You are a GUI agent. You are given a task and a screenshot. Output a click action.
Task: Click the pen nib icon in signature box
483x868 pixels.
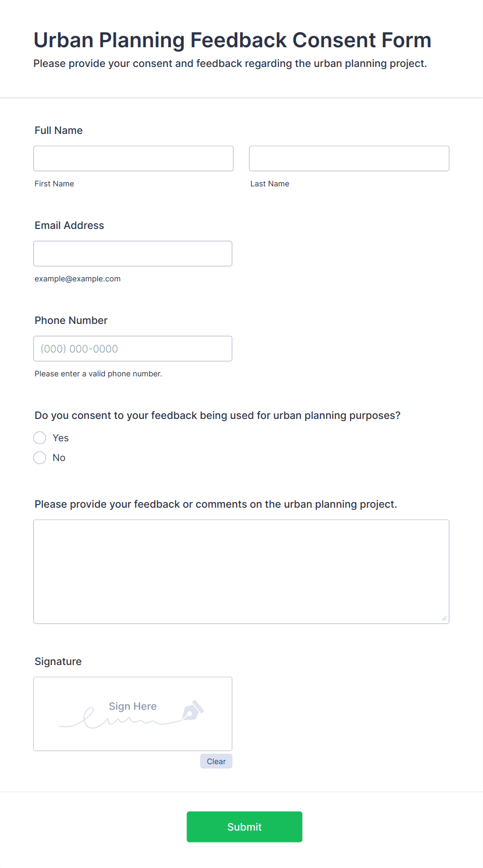[x=193, y=710]
